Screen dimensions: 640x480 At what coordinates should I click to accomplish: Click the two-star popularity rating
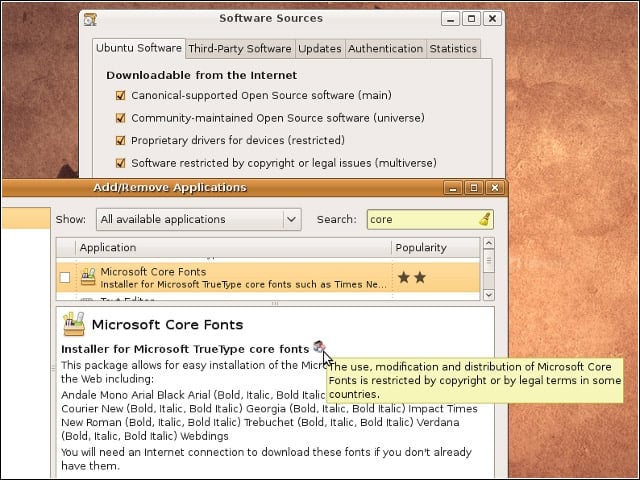pos(412,278)
